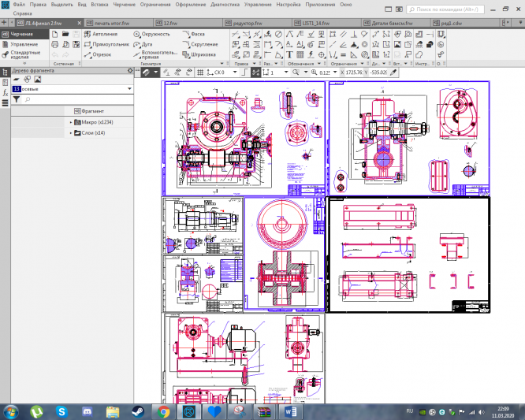Select the Фаска chamfer tool
Screen dimensions: 525x420
(x=197, y=35)
